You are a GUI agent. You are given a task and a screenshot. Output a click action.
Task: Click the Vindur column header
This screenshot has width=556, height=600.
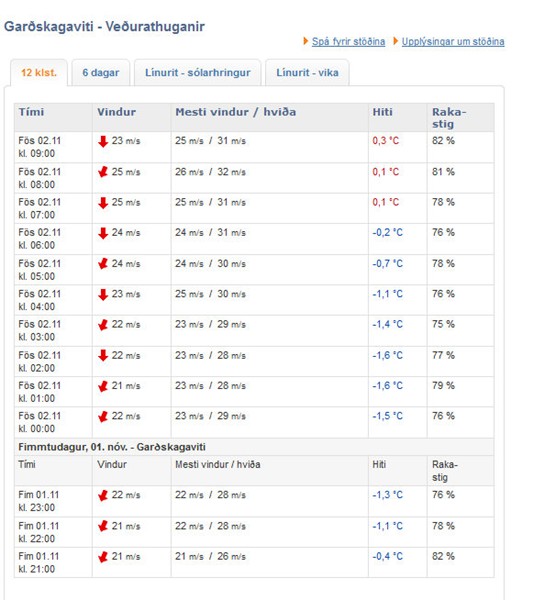coord(116,112)
